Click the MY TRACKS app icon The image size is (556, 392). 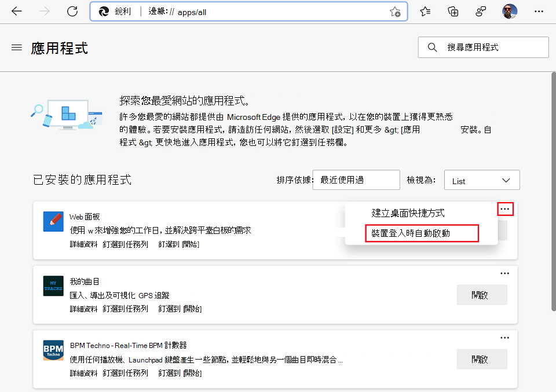coord(53,285)
